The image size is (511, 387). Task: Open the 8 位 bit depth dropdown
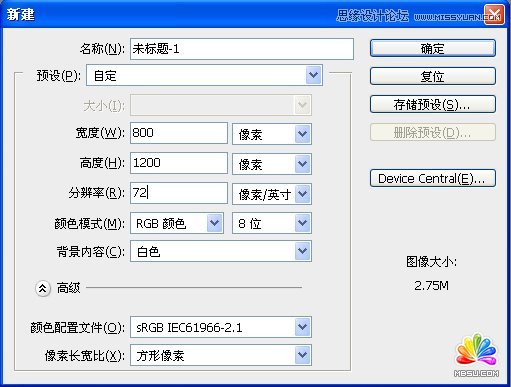(272, 223)
